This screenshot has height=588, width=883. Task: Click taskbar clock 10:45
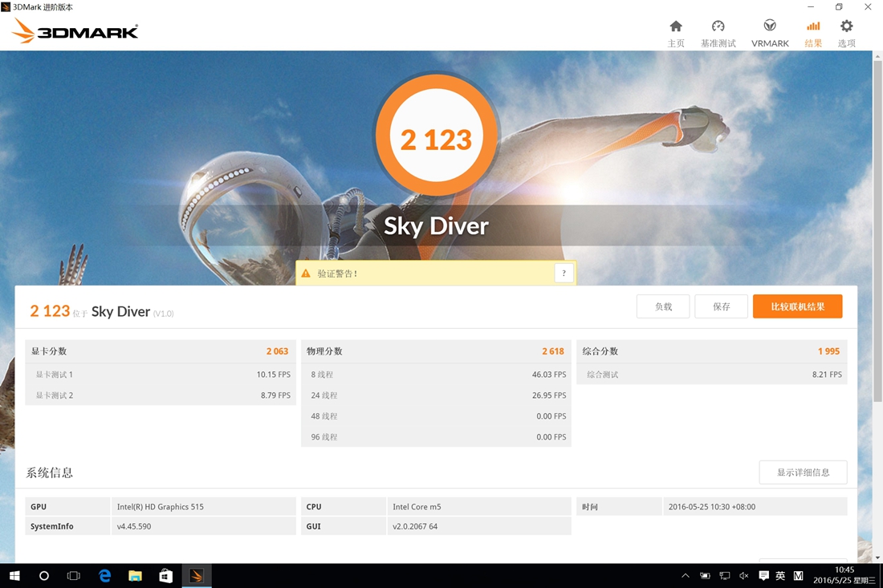coord(844,570)
